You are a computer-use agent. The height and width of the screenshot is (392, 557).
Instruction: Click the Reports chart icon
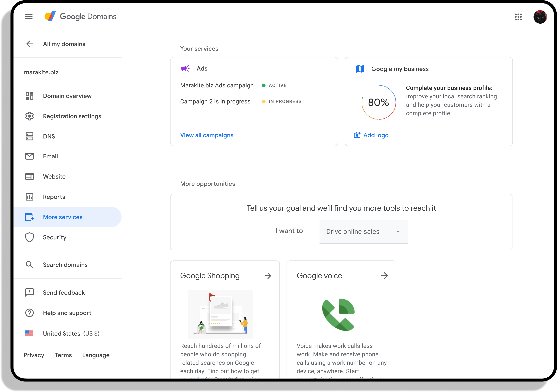30,197
